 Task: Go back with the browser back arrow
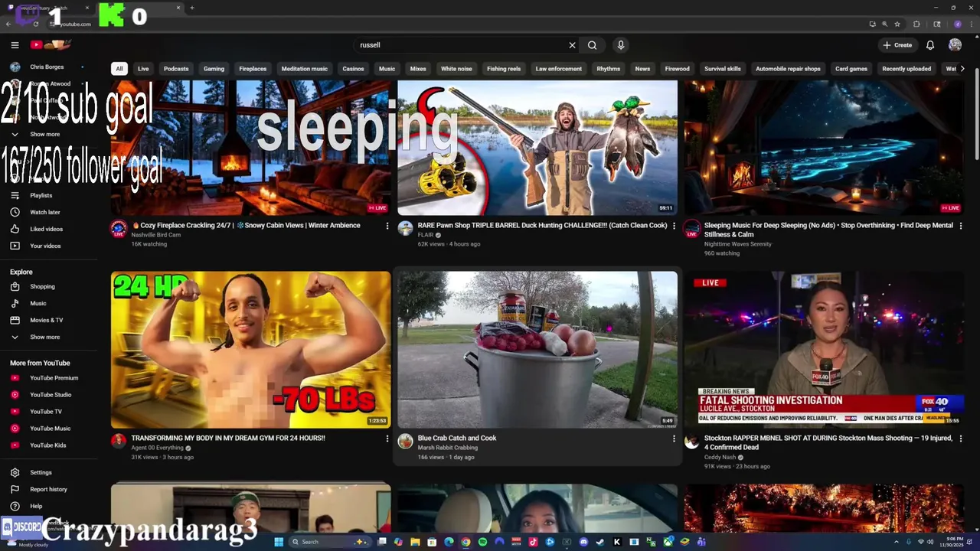pyautogui.click(x=8, y=24)
